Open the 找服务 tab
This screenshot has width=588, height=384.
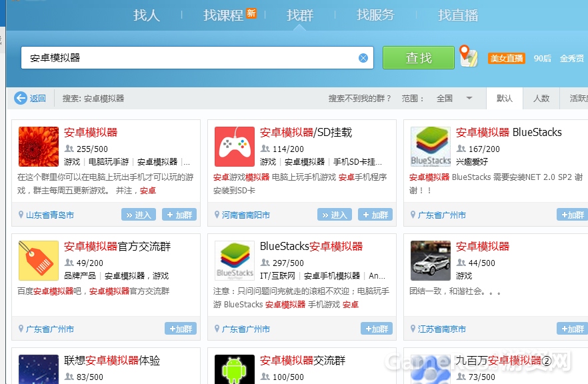click(x=375, y=15)
